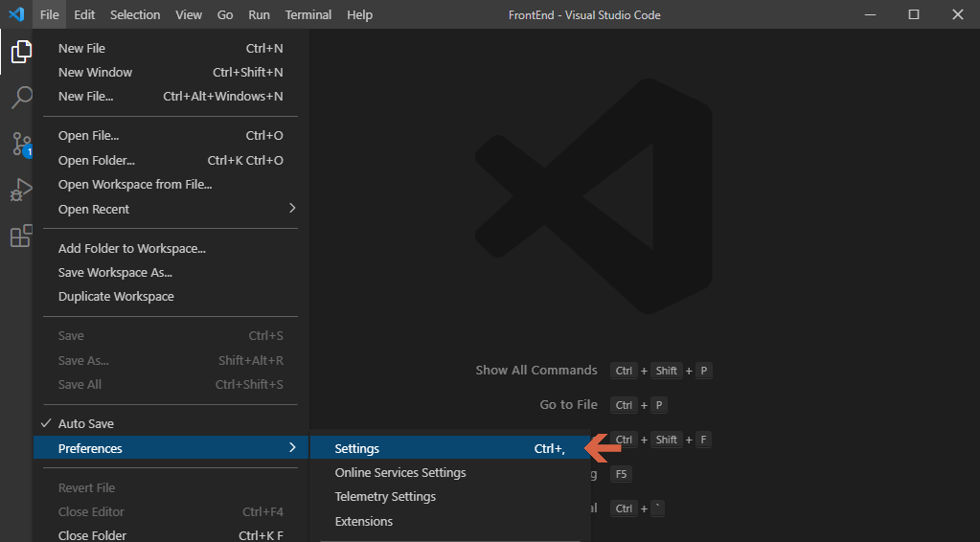The width and height of the screenshot is (980, 542).
Task: Choose Duplicate Workspace
Action: pyautogui.click(x=171, y=296)
